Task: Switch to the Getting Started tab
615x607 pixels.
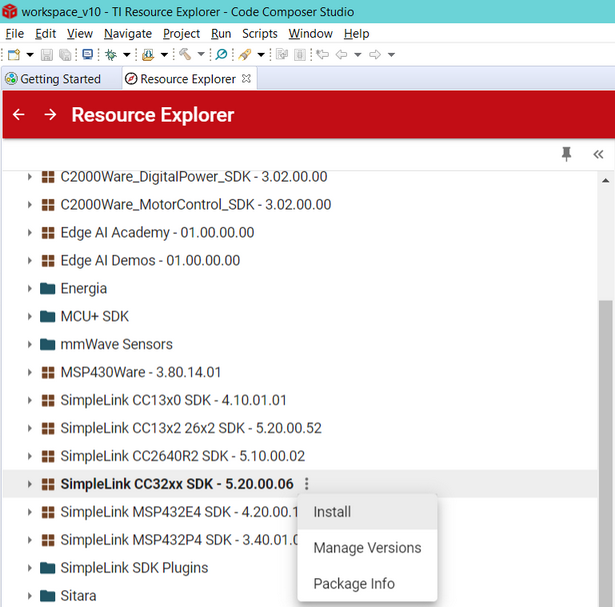Action: coord(60,79)
